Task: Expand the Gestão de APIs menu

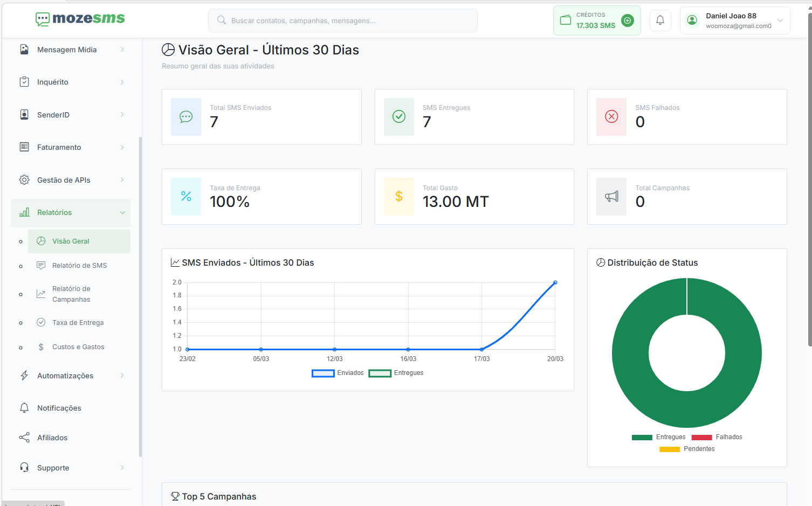Action: [x=71, y=180]
